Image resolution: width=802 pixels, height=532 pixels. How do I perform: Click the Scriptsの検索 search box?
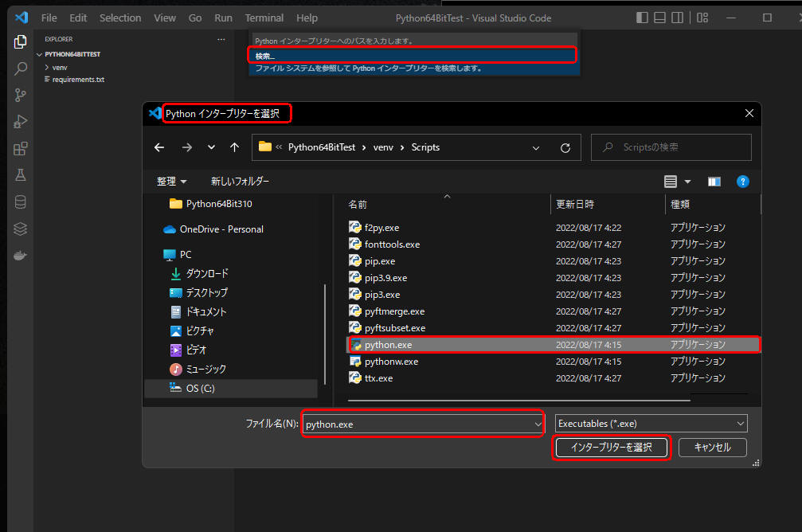tap(671, 147)
